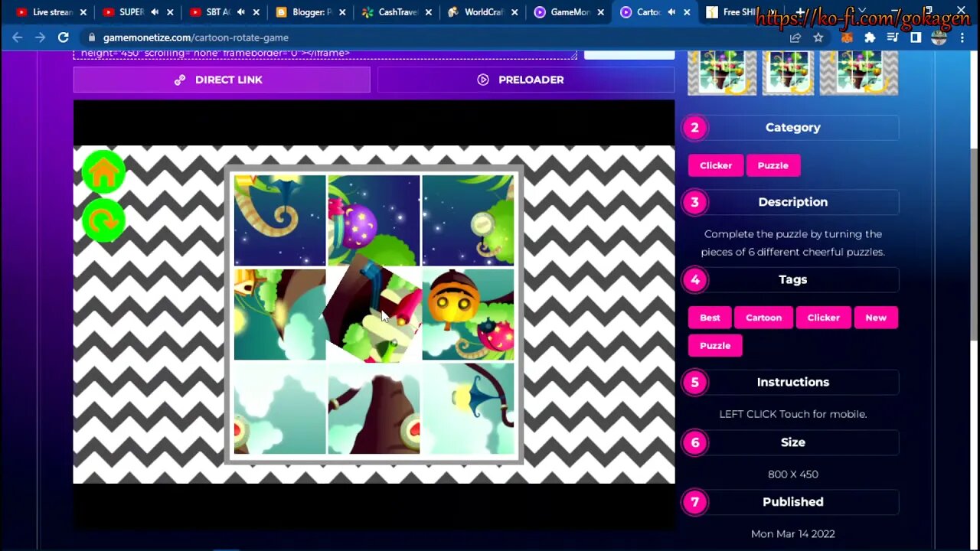The height and width of the screenshot is (551, 980).
Task: Go back to the previous page
Action: (18, 37)
